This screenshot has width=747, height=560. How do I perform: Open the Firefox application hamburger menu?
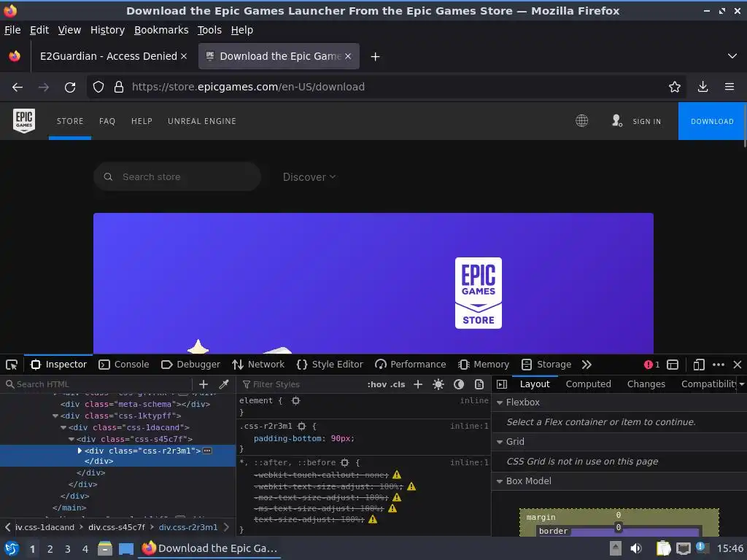[729, 87]
